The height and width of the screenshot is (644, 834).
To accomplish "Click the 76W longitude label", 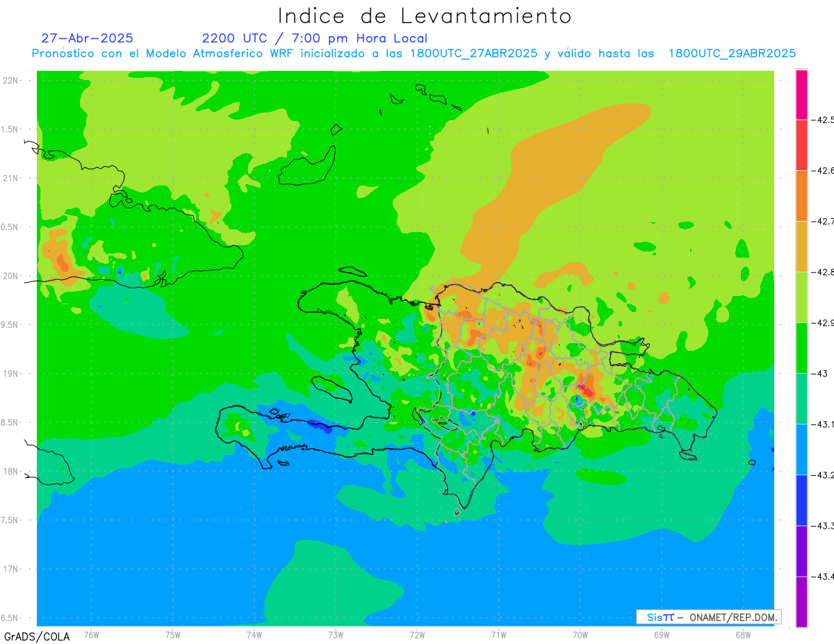I will (x=92, y=634).
